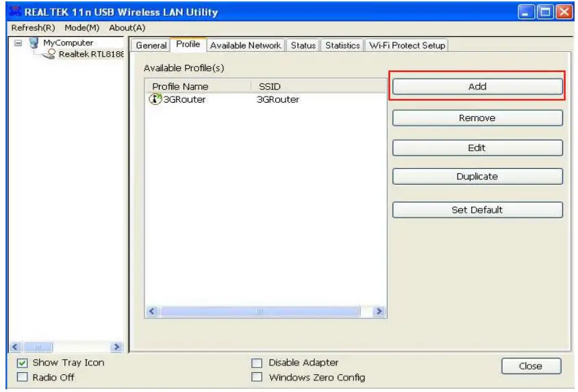Select MyComputer in the tree
This screenshot has width=578, height=392.
tap(68, 42)
